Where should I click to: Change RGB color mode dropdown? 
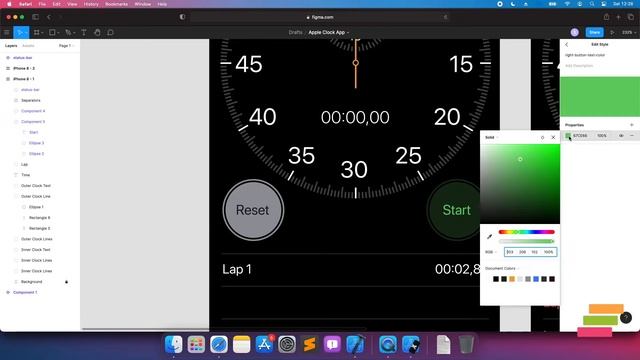click(491, 252)
